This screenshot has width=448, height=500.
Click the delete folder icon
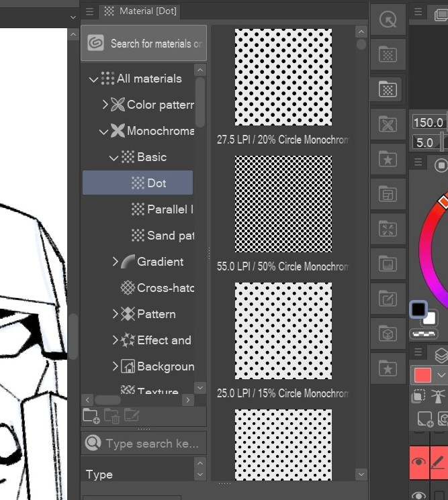tap(111, 416)
